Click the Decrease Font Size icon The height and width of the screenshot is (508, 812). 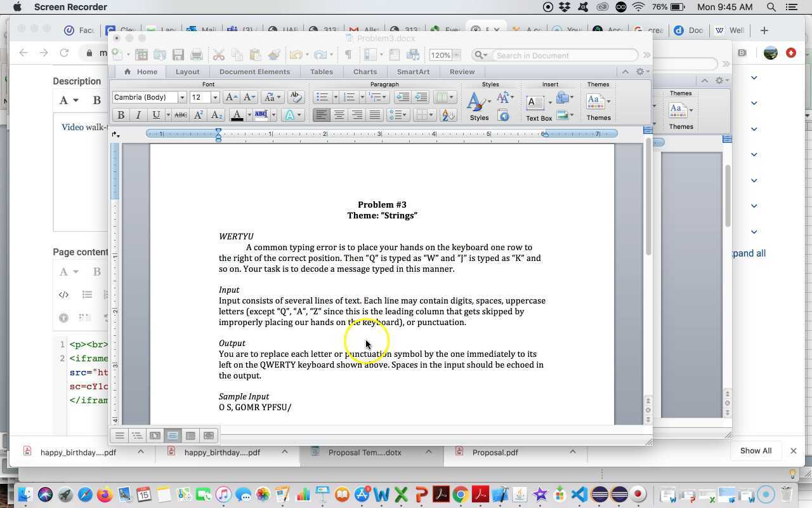pyautogui.click(x=249, y=97)
